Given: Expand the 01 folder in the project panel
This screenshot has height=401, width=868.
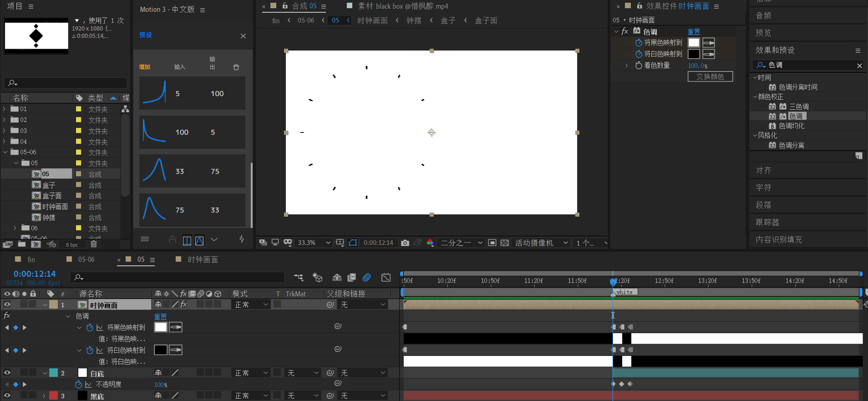Looking at the screenshot, I should [x=5, y=109].
